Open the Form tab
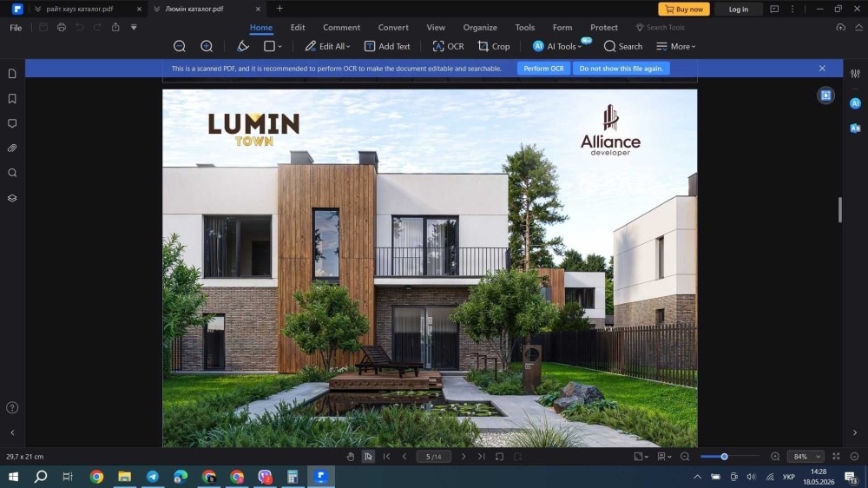The width and height of the screenshot is (868, 488). [x=562, y=27]
